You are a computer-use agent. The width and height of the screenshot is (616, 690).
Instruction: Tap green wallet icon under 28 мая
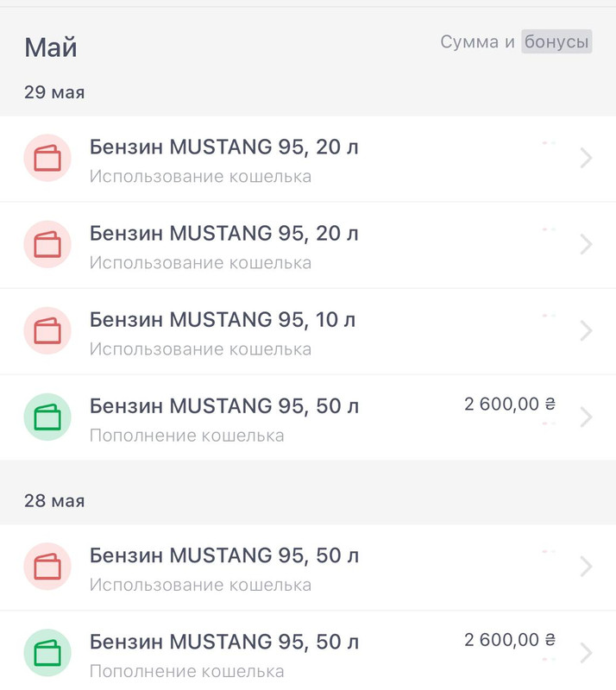click(47, 653)
